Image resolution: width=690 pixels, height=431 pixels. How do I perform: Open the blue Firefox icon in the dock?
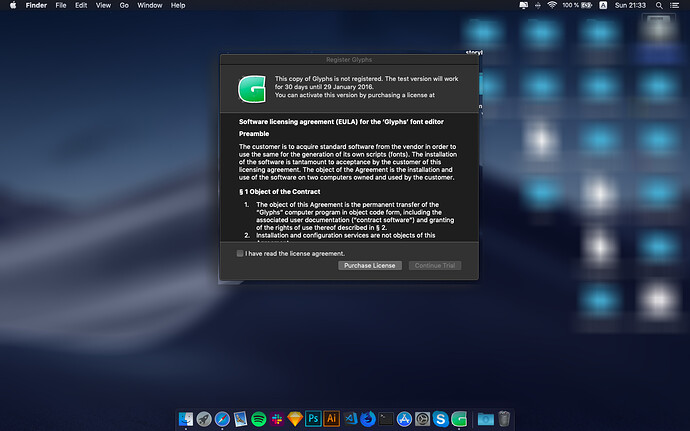pos(368,419)
